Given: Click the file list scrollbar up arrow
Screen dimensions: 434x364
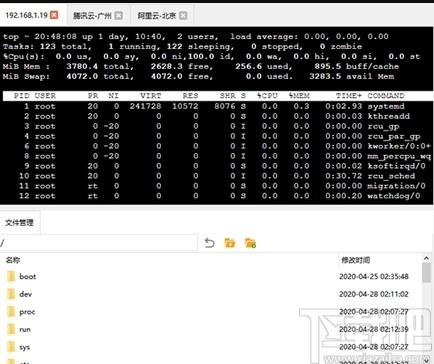Looking at the screenshot, I should (x=426, y=258).
